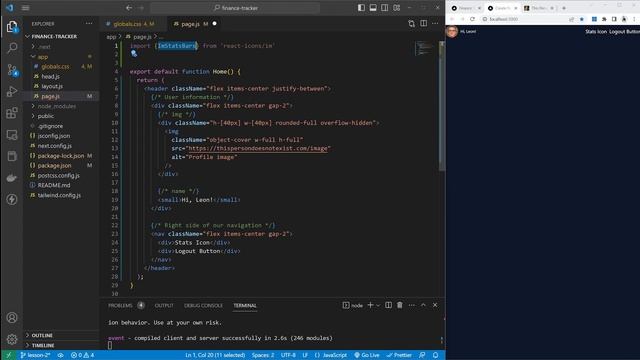The width and height of the screenshot is (640, 360).
Task: Click the editor vertical scrollbar
Action: click(x=442, y=106)
